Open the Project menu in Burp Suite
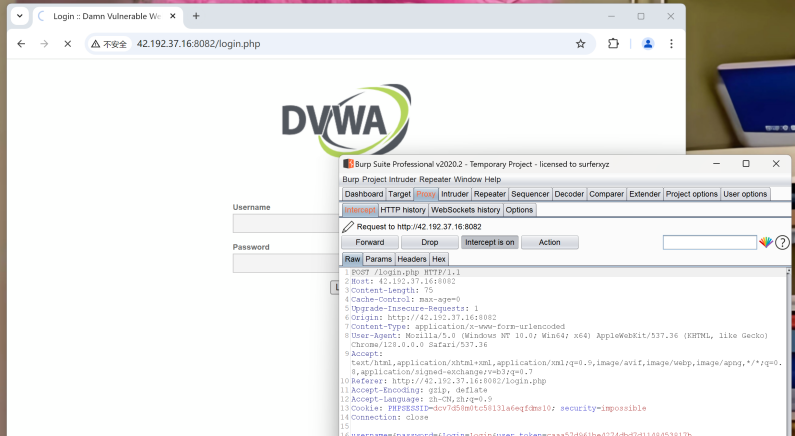 pyautogui.click(x=374, y=179)
